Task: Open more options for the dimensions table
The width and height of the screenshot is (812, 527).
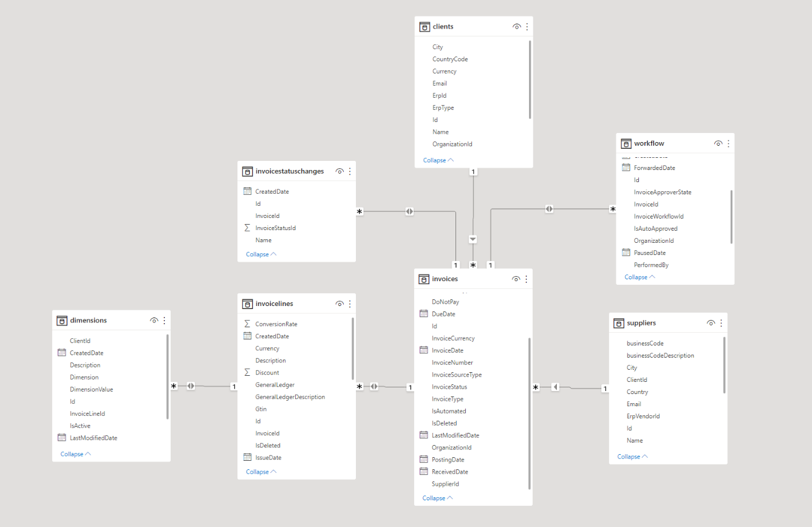Action: click(164, 320)
